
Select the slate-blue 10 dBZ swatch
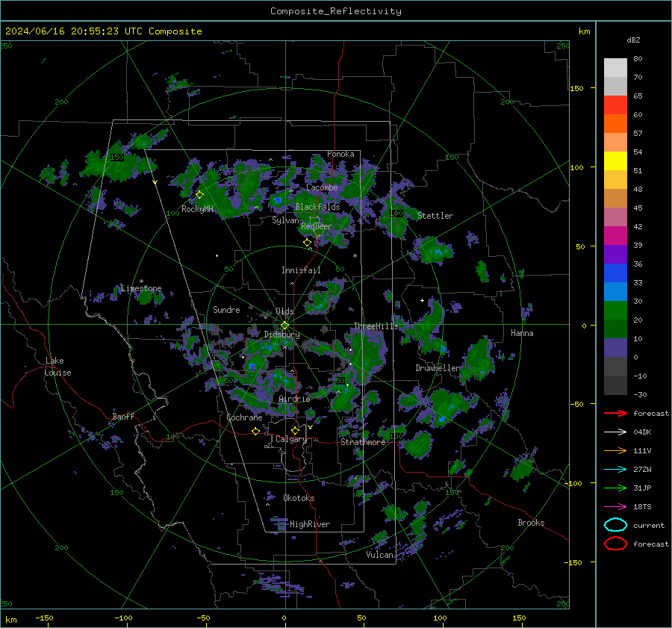[615, 348]
